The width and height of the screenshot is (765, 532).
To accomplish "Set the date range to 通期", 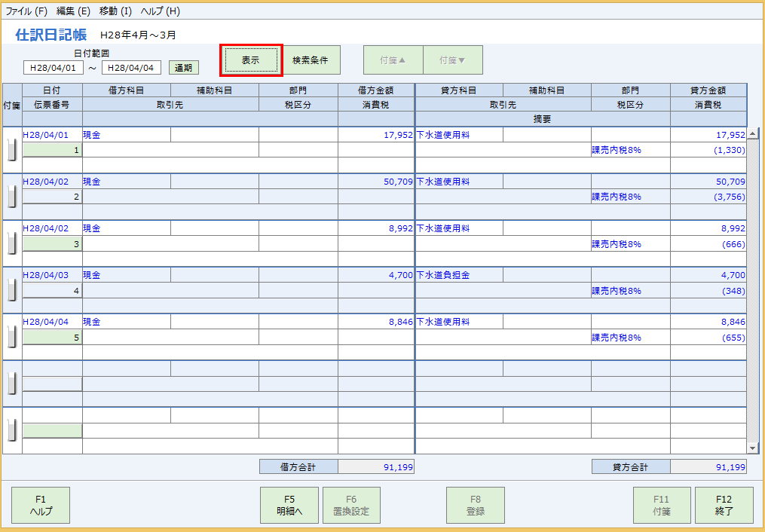I will [x=184, y=67].
